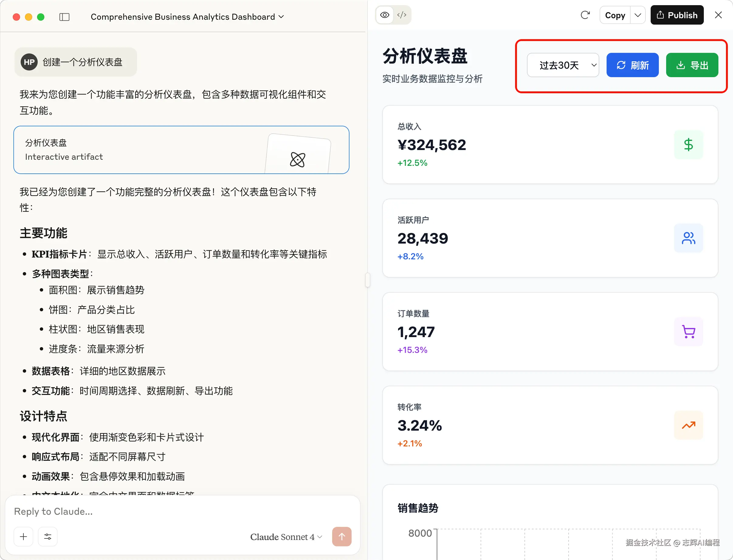The image size is (733, 560).
Task: Open the 过去30天 period dropdown
Action: [563, 65]
